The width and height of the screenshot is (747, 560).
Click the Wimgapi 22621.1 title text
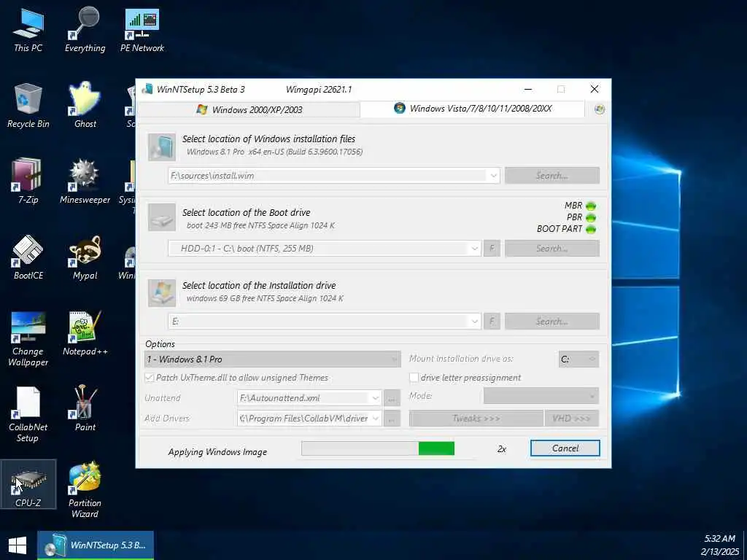[x=318, y=89]
